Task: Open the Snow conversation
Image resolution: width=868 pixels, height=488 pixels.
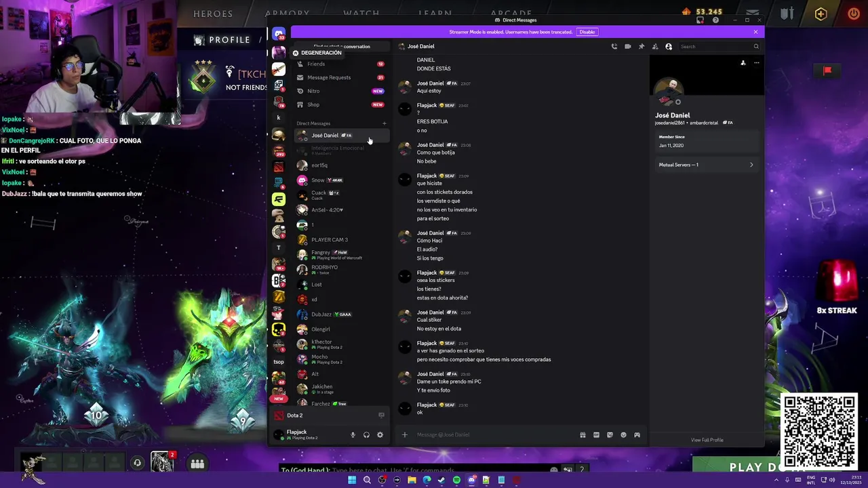Action: [x=341, y=180]
